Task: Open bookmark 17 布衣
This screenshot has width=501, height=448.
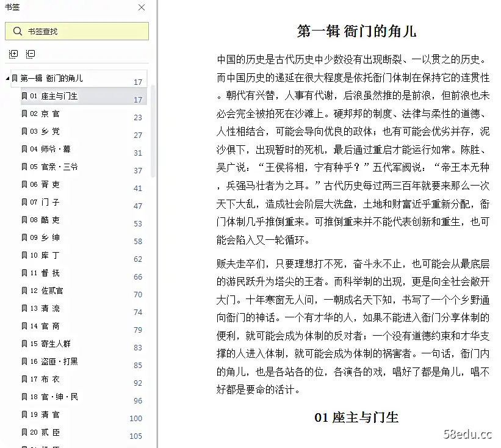Action: tap(84, 379)
